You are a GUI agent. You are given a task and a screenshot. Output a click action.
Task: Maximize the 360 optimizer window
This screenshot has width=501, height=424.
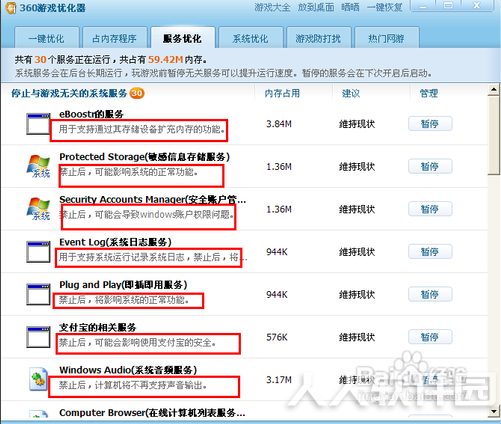point(448,6)
